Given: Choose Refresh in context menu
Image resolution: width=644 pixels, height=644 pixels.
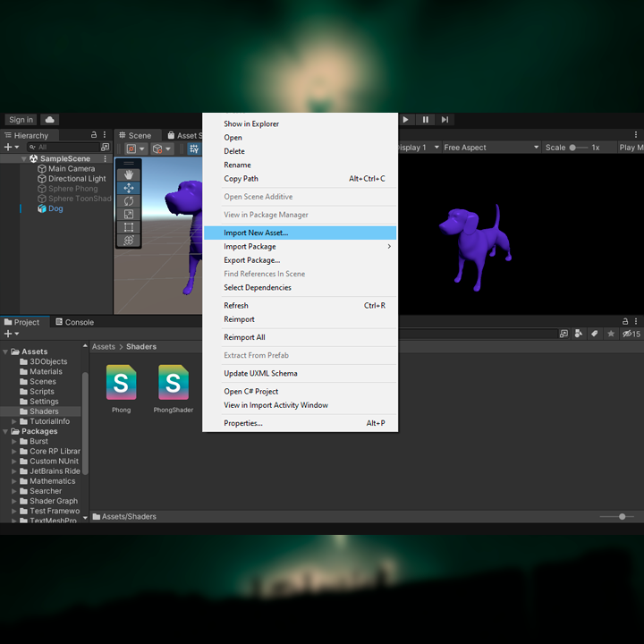Looking at the screenshot, I should (x=300, y=306).
